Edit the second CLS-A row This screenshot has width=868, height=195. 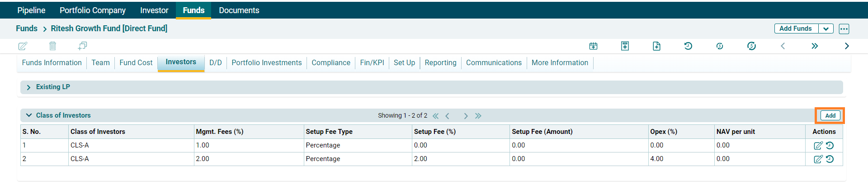[x=818, y=159]
